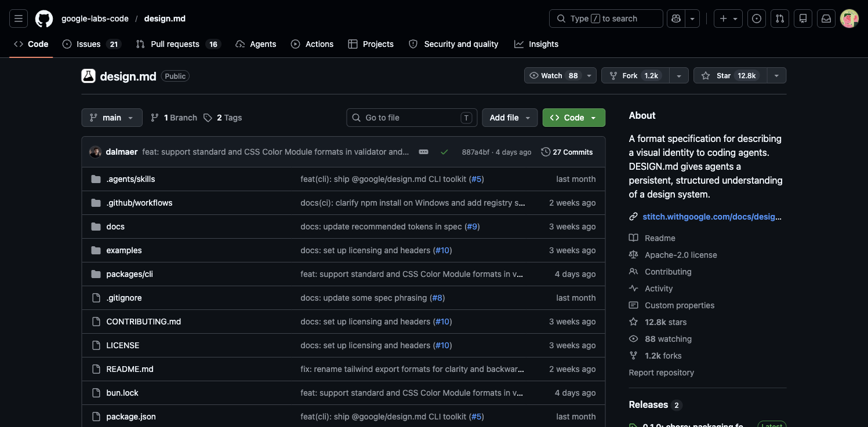Screen dimensions: 868x427
Task: Open the Projects tab
Action: click(371, 44)
